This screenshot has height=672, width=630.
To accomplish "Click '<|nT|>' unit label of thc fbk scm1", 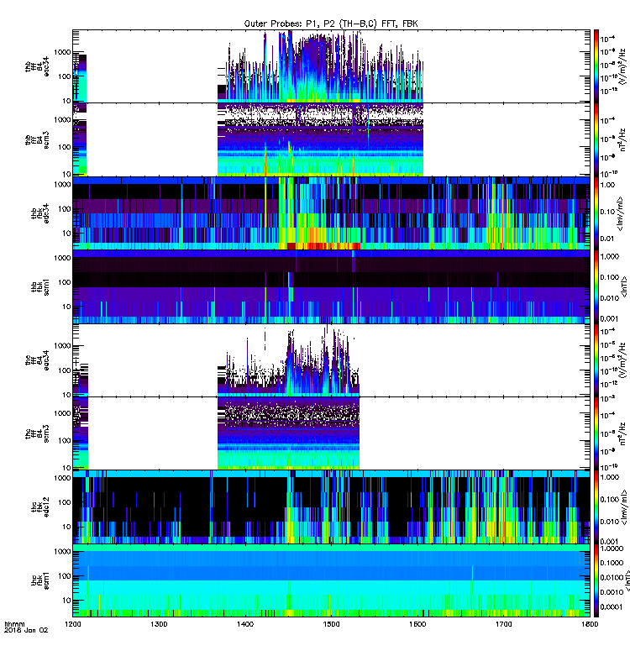I will pyautogui.click(x=626, y=580).
